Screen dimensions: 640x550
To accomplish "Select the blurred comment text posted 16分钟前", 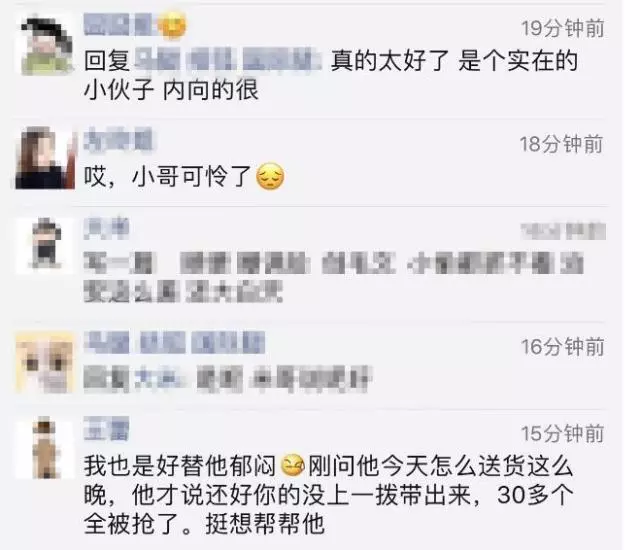I will pos(227,379).
